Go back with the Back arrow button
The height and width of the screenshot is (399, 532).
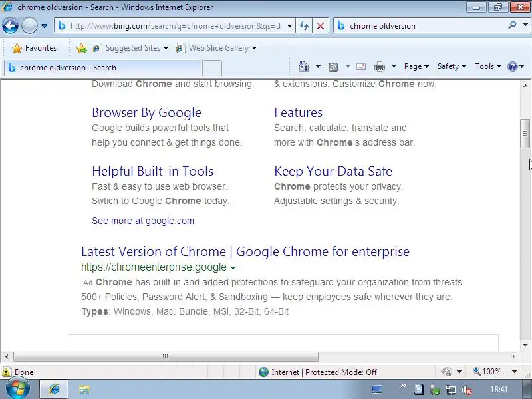click(10, 26)
